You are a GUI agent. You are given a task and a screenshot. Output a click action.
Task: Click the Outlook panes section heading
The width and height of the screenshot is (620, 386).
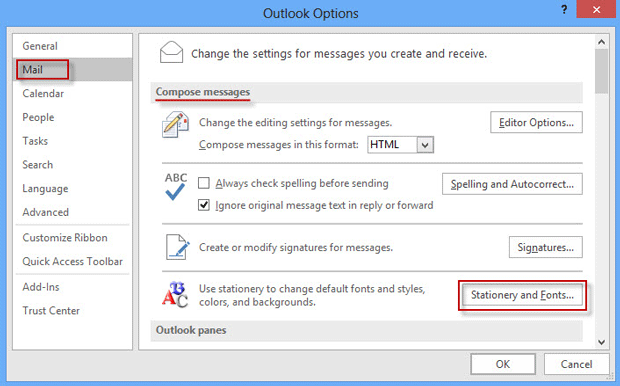pyautogui.click(x=191, y=330)
